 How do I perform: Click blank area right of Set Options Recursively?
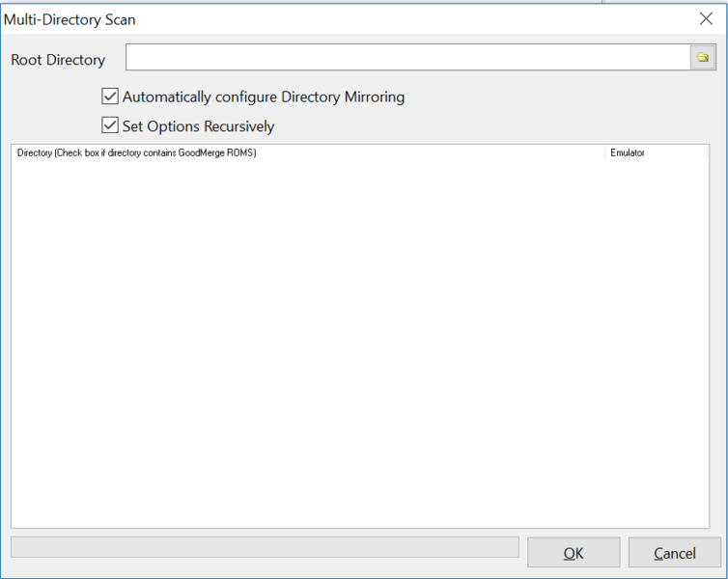(x=483, y=125)
